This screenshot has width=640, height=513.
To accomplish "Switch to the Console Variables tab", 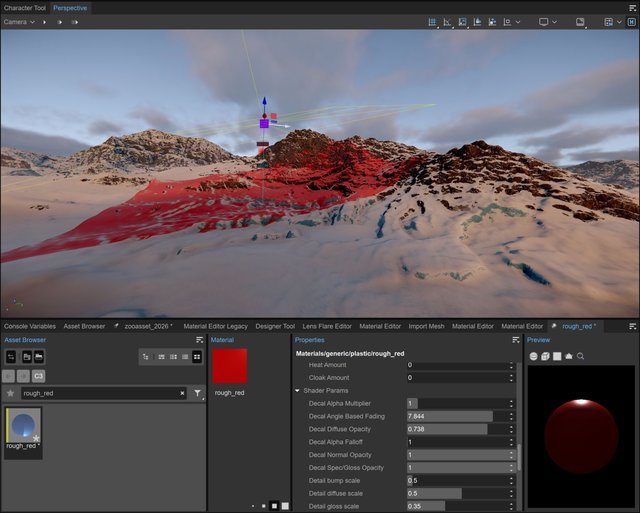I will point(30,326).
